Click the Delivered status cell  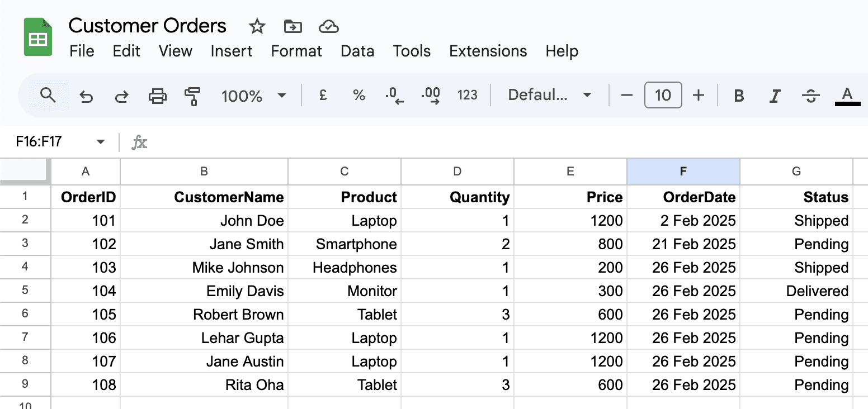click(x=796, y=291)
